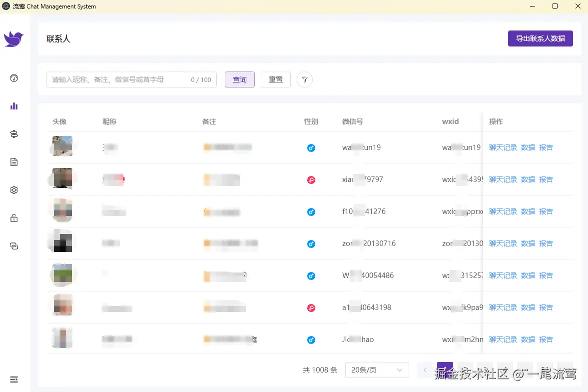Open 报告 for a1…40643198 row
The height and width of the screenshot is (392, 588).
pos(546,307)
